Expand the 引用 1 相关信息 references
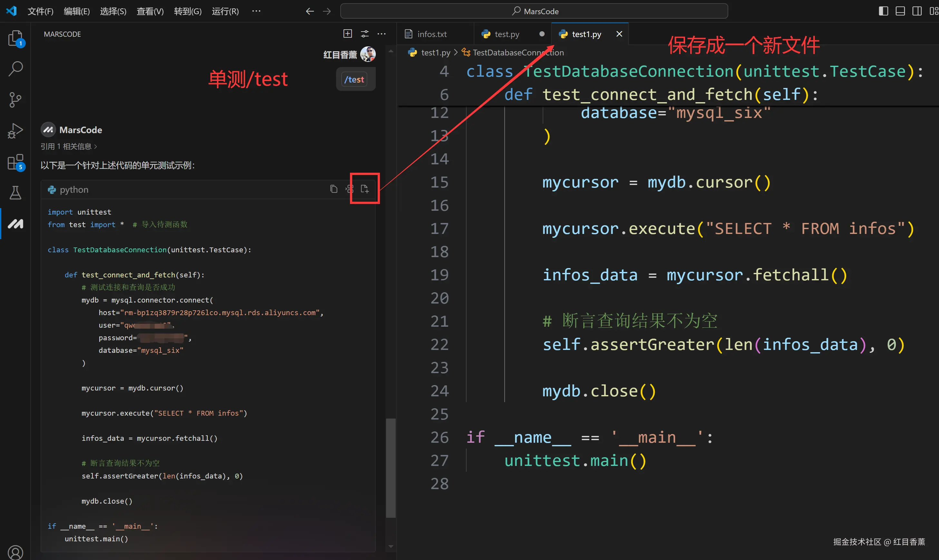The width and height of the screenshot is (939, 560). (69, 146)
